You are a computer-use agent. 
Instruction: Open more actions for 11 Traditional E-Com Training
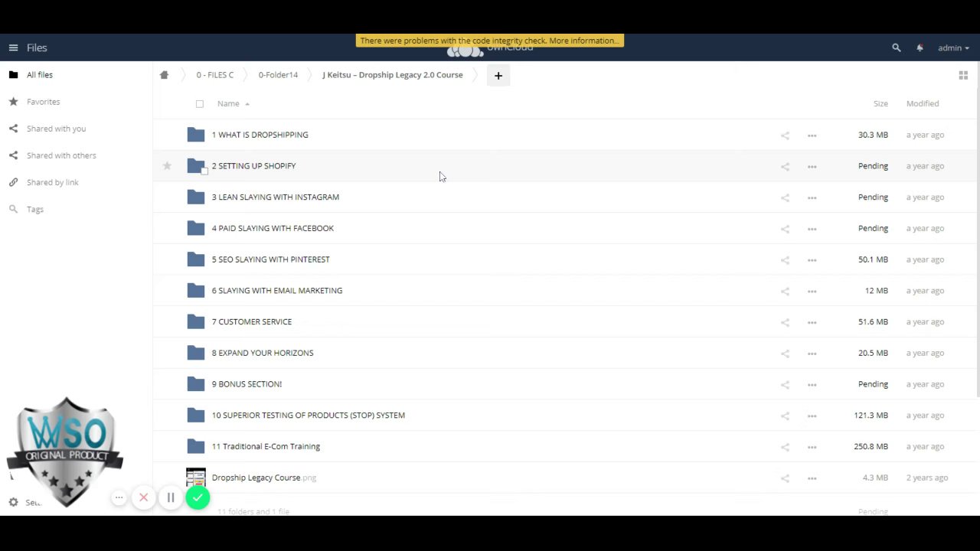pyautogui.click(x=812, y=447)
